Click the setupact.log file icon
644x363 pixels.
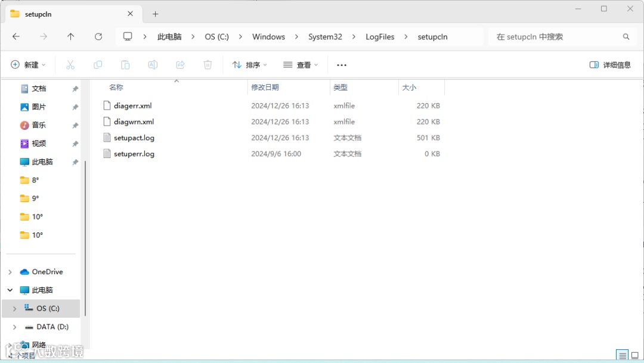pyautogui.click(x=107, y=138)
